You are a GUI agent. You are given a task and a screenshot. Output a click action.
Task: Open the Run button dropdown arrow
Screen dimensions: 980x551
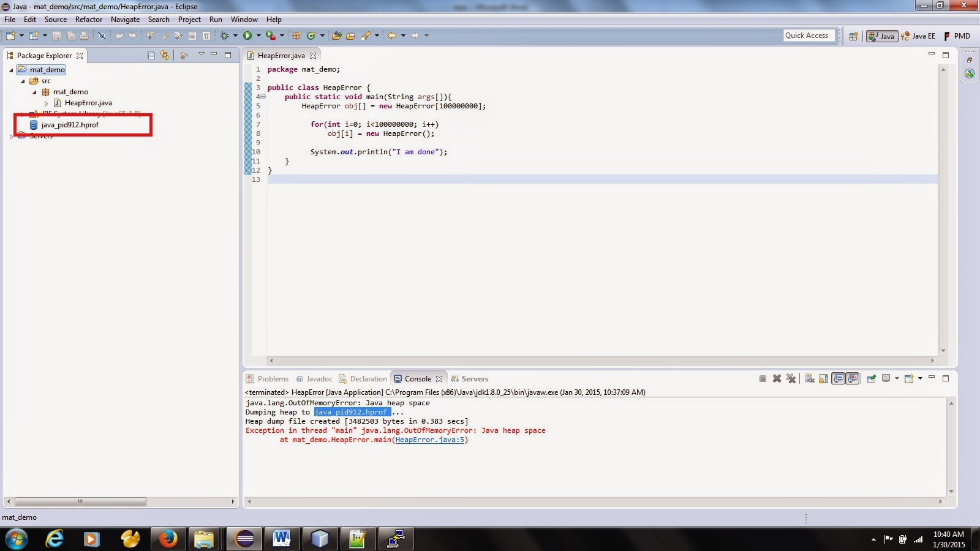coord(258,36)
